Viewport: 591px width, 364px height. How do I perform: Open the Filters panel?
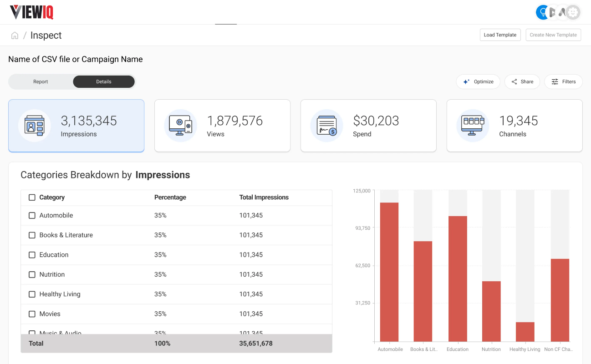(563, 82)
